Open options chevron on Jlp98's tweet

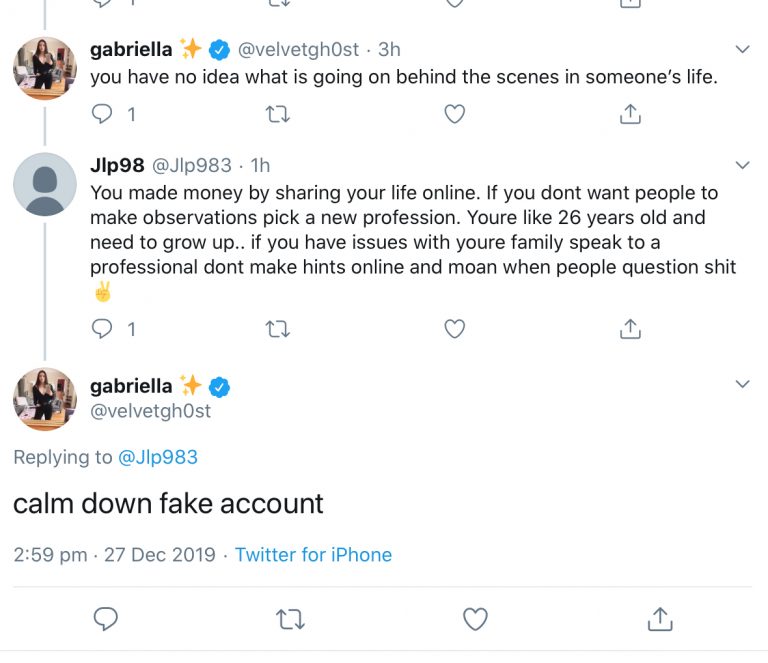(743, 165)
